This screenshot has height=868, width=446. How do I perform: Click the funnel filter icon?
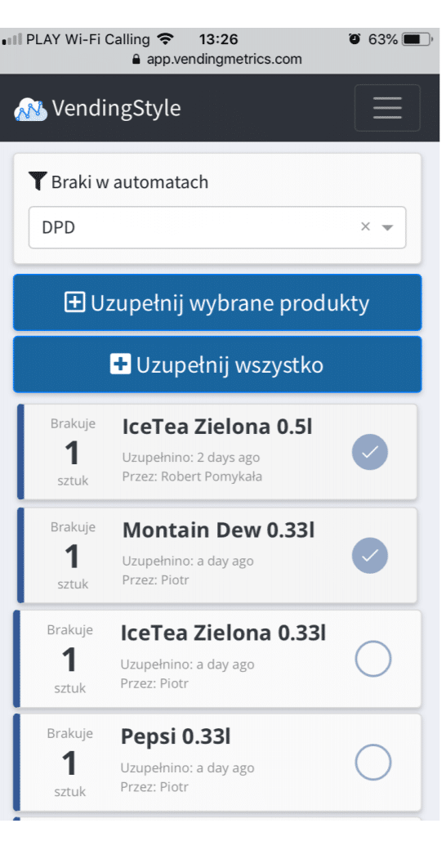click(37, 181)
